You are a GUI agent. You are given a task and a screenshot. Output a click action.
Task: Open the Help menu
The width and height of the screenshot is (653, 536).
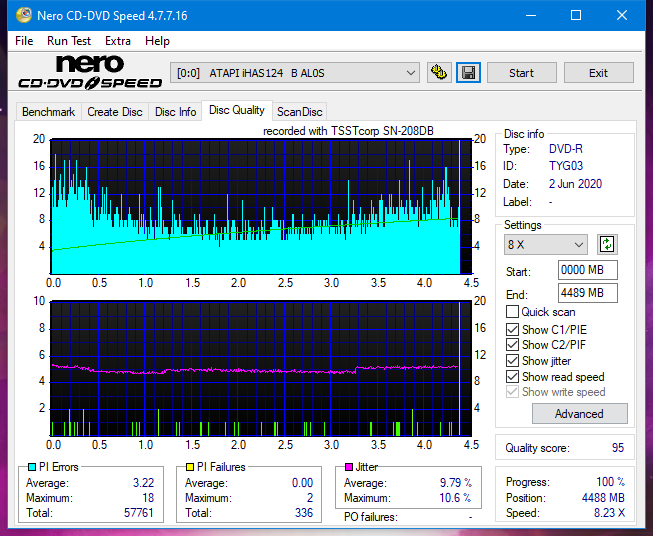click(x=157, y=41)
